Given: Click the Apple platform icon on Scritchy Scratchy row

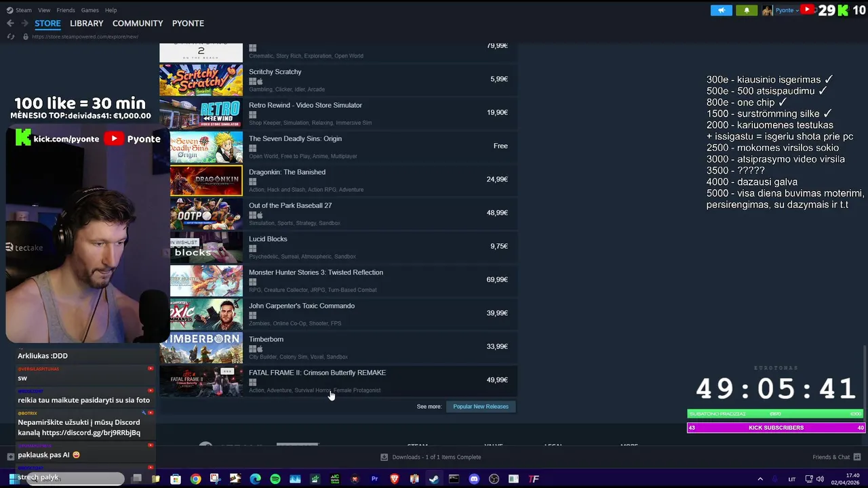Looking at the screenshot, I should point(260,81).
